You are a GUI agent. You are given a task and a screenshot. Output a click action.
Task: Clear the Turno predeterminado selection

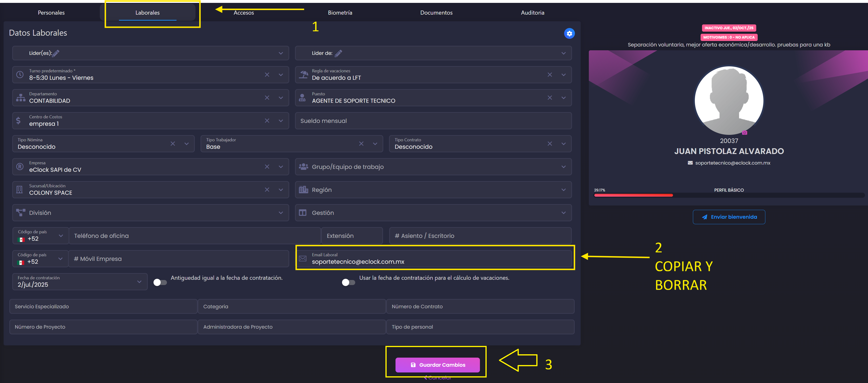pos(267,75)
